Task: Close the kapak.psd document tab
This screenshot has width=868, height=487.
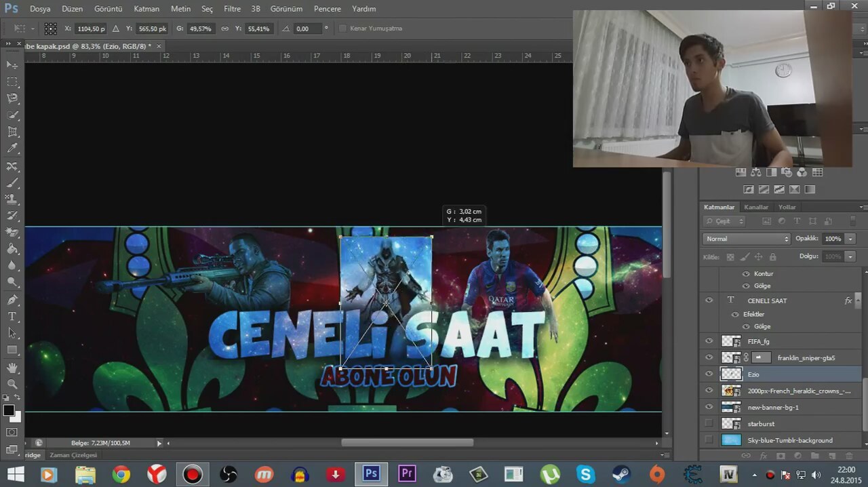Action: [159, 46]
